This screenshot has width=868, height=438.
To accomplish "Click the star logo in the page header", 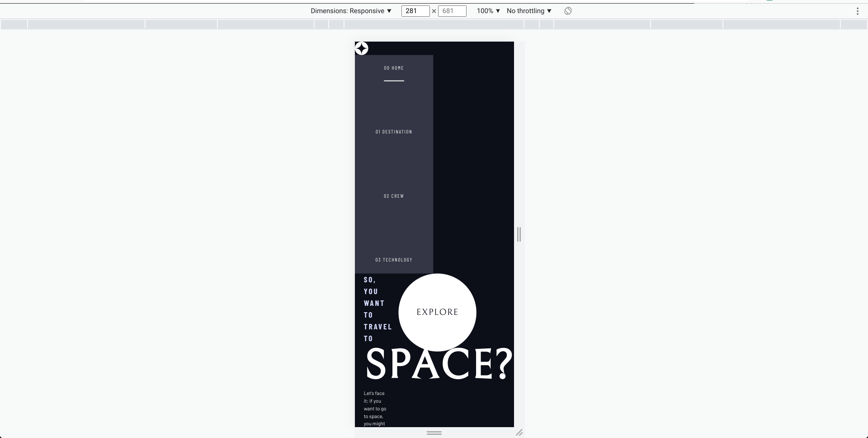I will click(362, 48).
